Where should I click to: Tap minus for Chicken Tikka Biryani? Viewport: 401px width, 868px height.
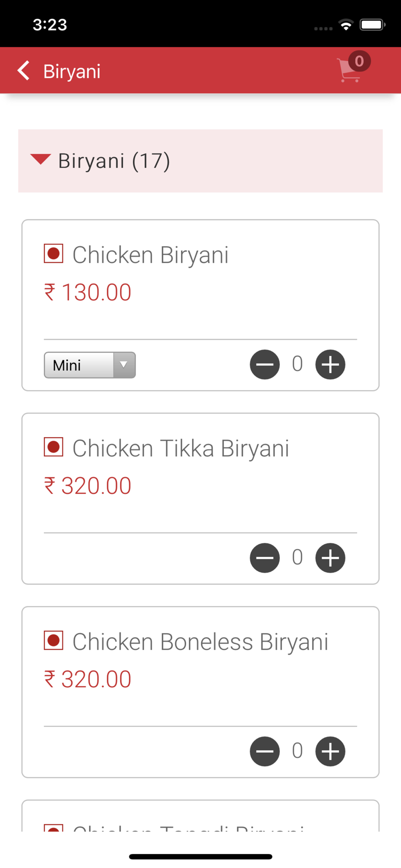pos(265,558)
